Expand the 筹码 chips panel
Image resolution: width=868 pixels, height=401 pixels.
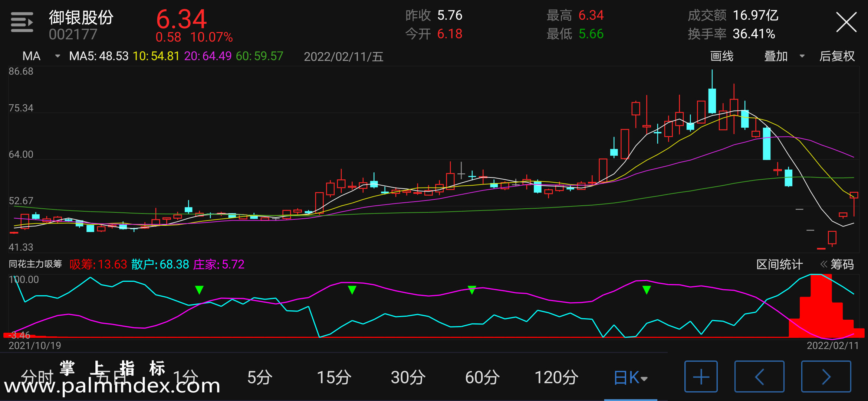click(837, 264)
